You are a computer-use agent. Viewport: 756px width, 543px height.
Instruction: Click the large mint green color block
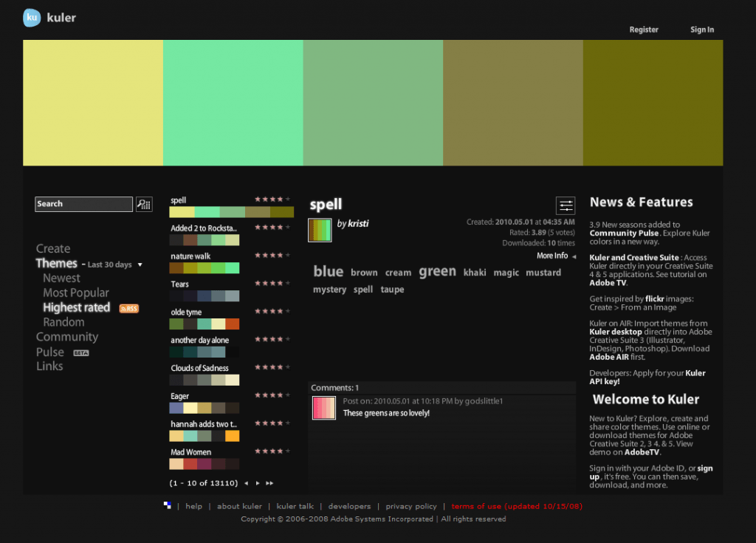coord(233,103)
